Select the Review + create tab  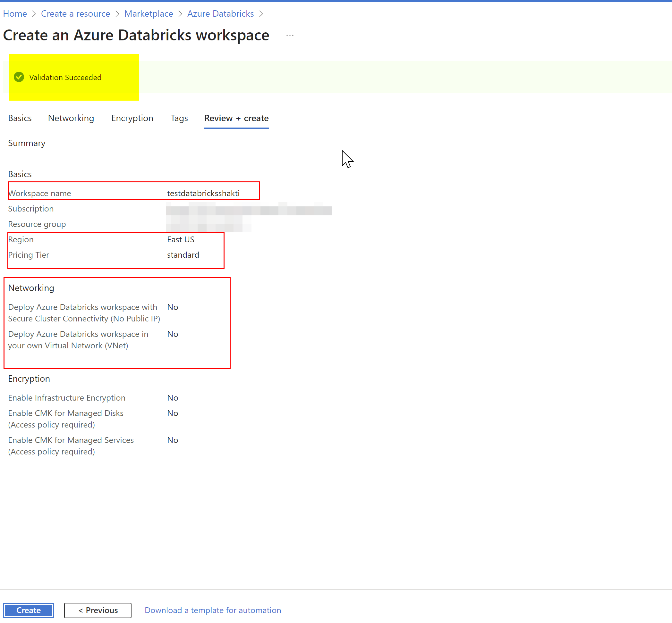(236, 118)
